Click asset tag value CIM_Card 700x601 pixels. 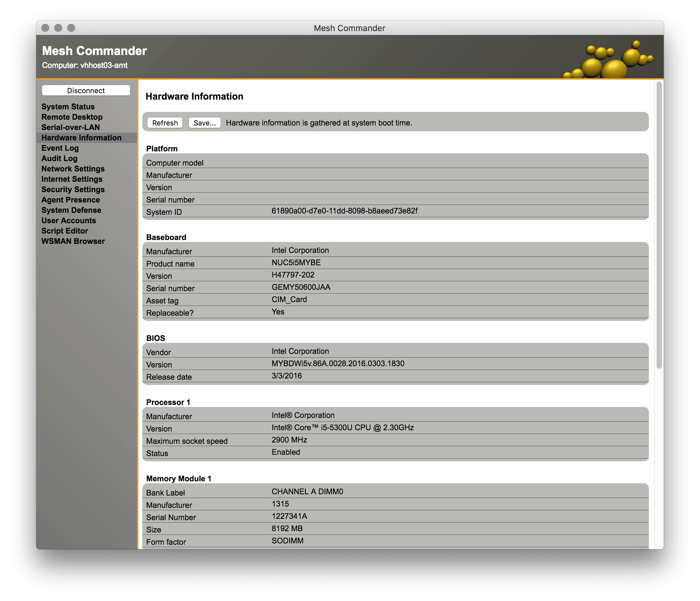pos(289,299)
